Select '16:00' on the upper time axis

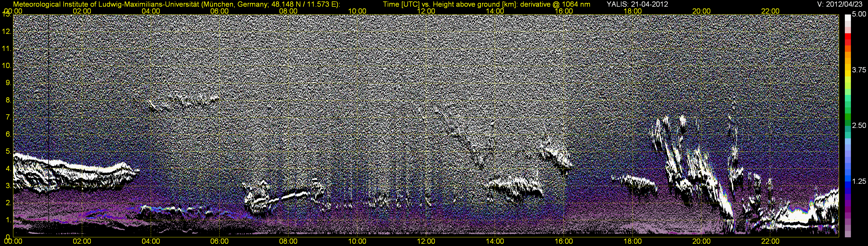tap(564, 11)
